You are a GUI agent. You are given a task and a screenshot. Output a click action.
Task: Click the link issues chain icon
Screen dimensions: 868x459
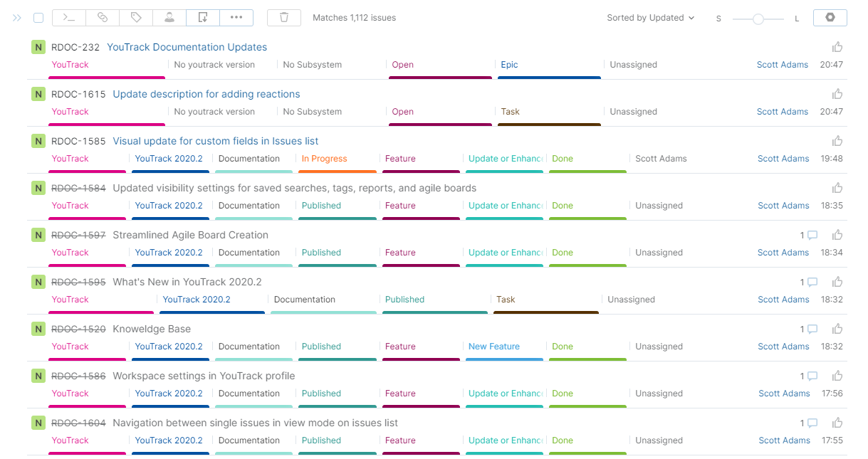[103, 18]
